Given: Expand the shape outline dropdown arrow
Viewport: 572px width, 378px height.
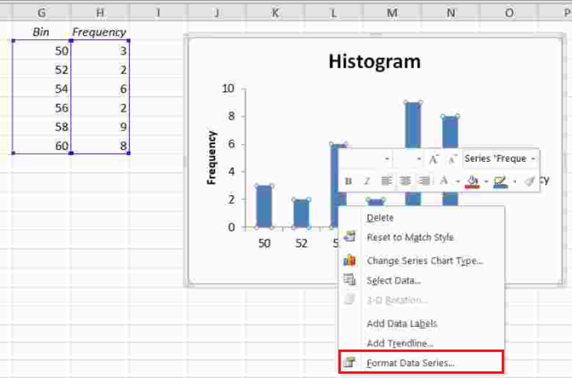Looking at the screenshot, I should point(514,181).
